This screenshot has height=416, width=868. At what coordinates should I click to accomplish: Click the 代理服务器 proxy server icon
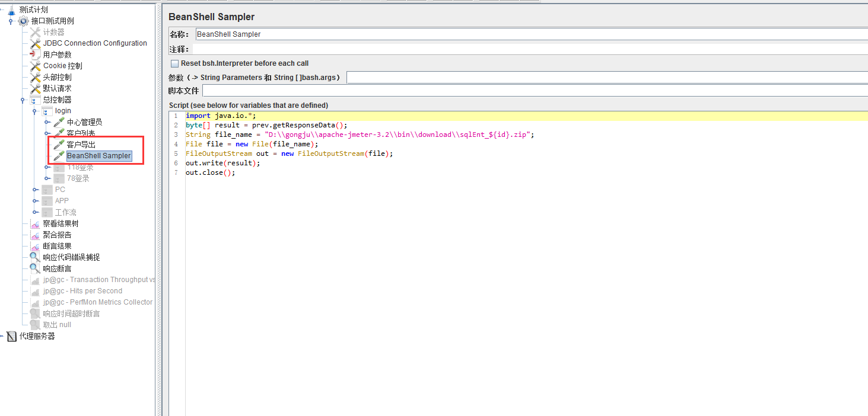tap(11, 336)
